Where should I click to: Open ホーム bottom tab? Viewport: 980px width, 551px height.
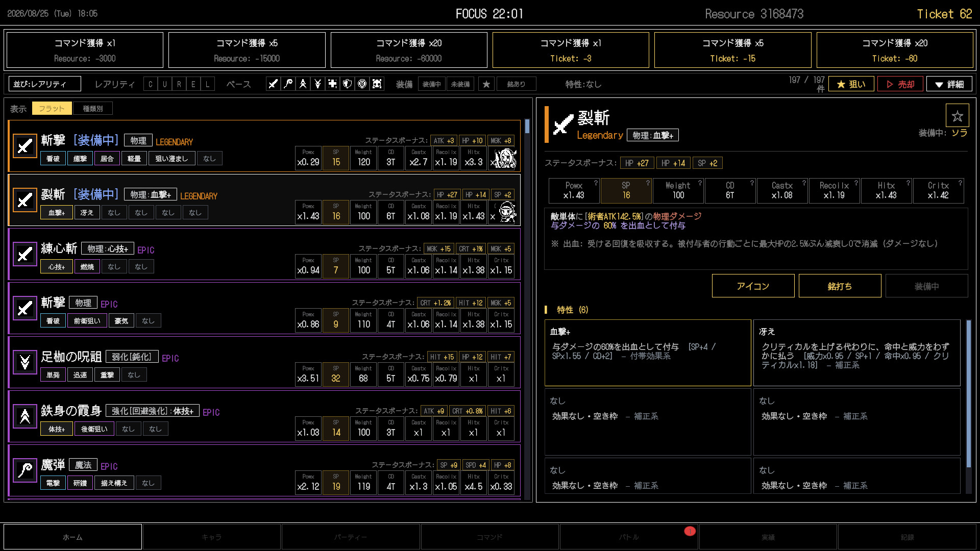[x=73, y=537]
